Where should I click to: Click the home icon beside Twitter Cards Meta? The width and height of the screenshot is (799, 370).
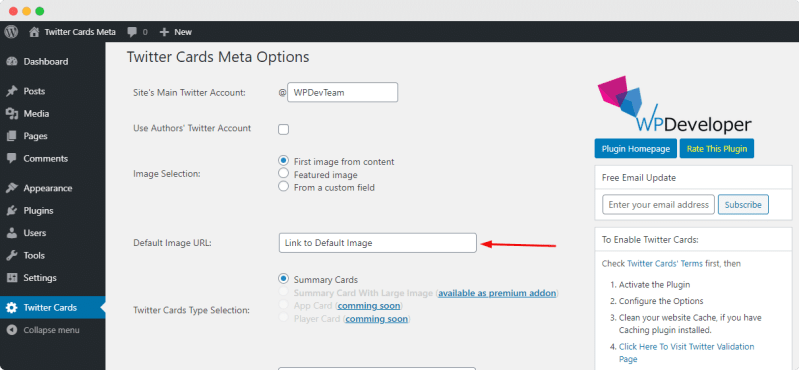(34, 32)
